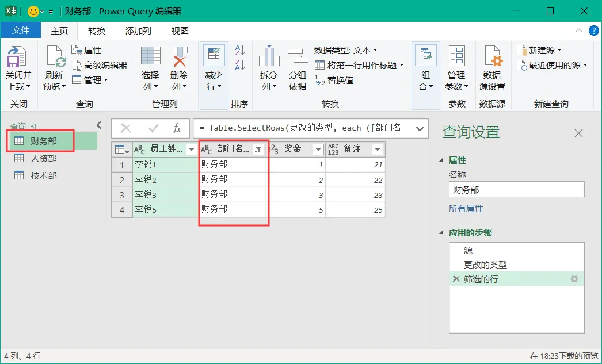Screen dimensions: 602x364
Task: Open Data Type: Text (数据类型) dropdown
Action: (x=345, y=50)
